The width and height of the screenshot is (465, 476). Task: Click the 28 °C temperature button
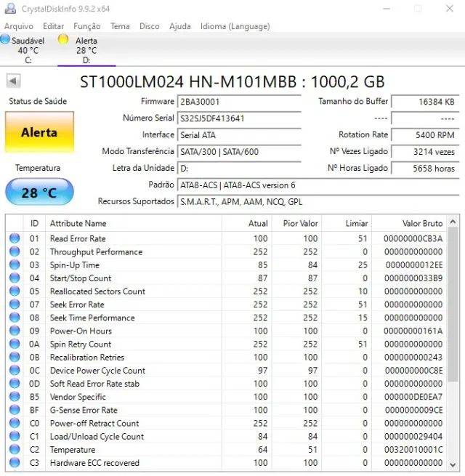pyautogui.click(x=39, y=192)
